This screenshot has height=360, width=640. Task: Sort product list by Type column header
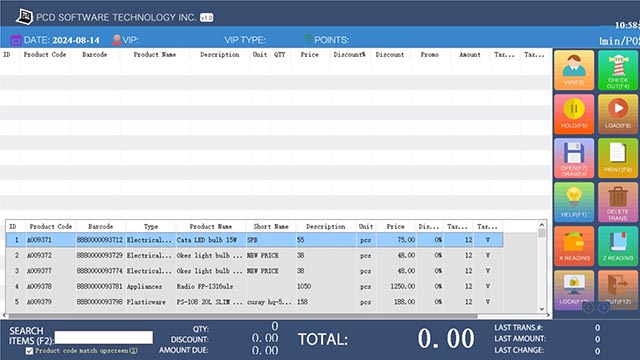tap(151, 226)
